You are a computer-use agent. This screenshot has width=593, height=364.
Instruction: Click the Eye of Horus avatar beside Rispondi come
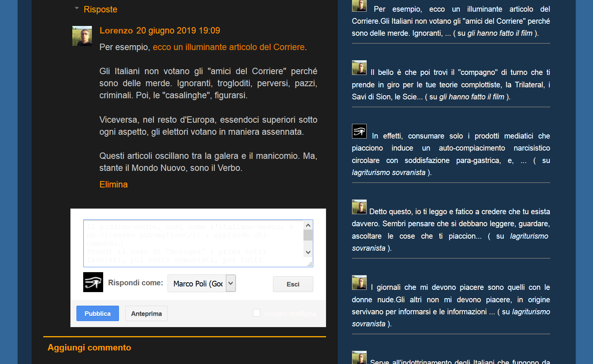(x=93, y=282)
